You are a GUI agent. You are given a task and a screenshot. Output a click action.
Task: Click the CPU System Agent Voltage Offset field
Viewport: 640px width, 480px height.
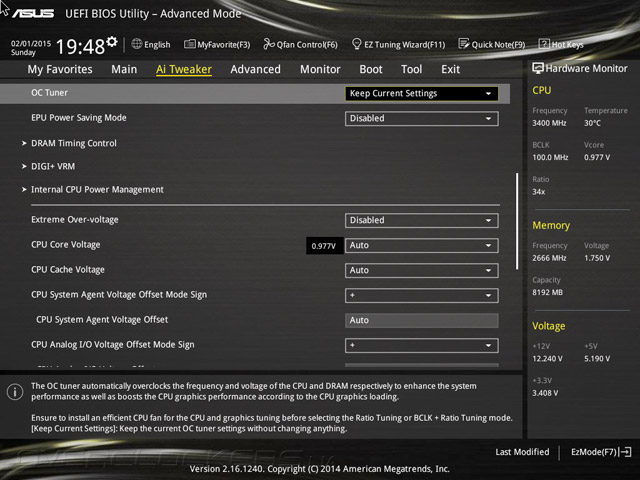click(x=422, y=320)
